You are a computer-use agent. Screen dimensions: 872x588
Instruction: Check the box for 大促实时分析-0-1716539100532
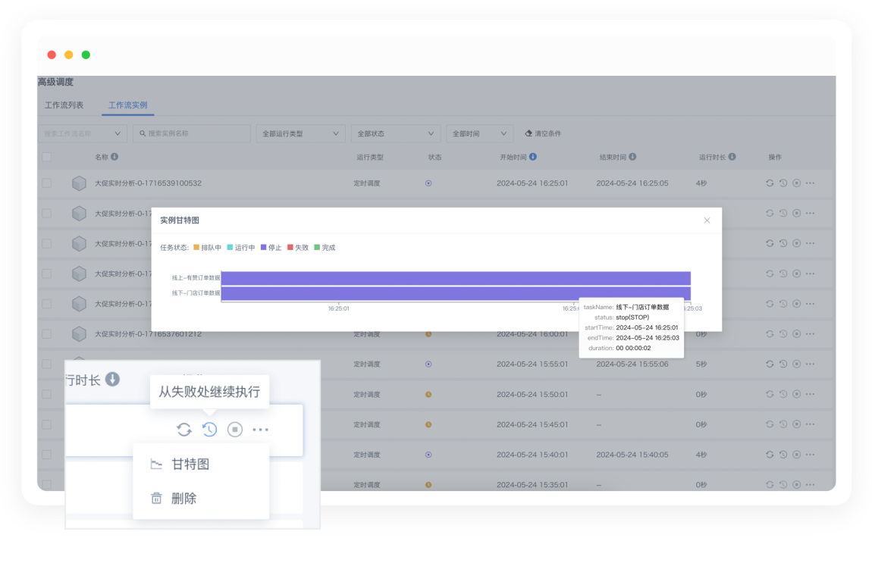coord(47,183)
